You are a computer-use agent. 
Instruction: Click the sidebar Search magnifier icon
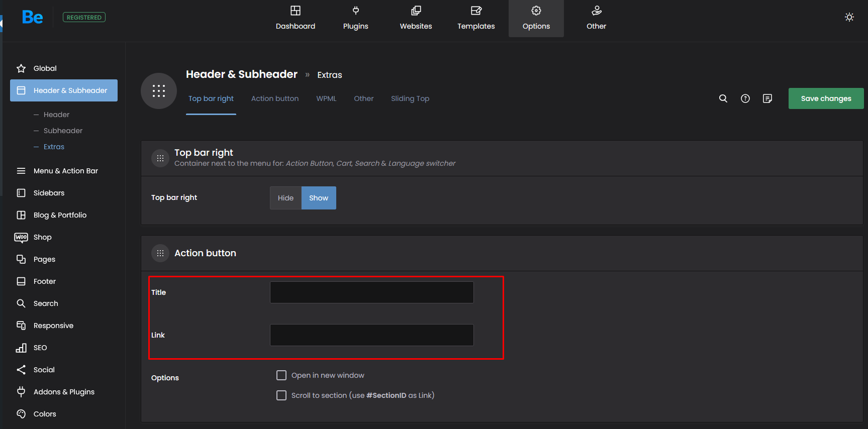(x=21, y=303)
